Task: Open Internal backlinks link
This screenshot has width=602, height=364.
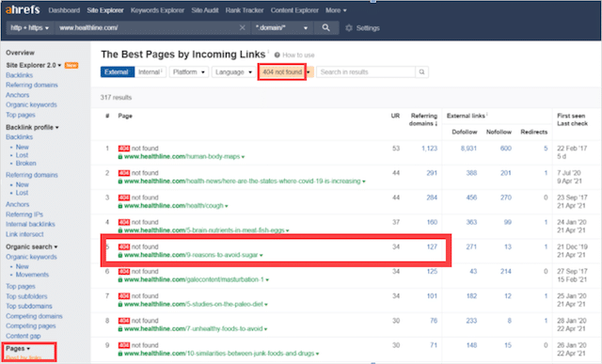Action: 30,224
